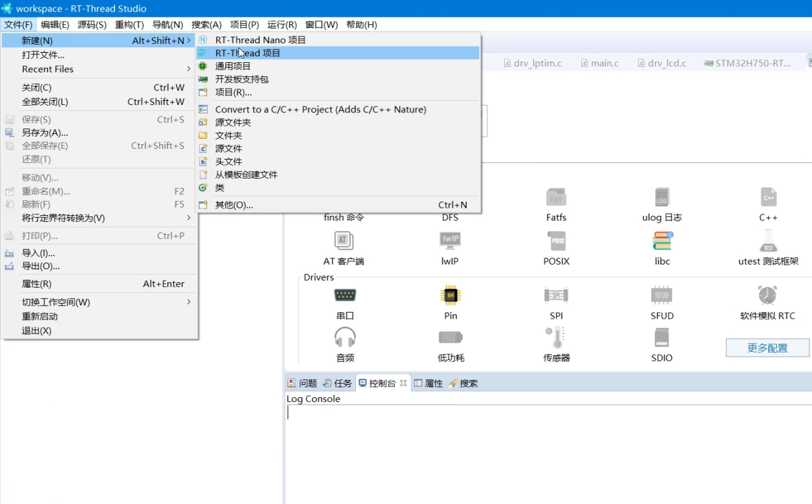Click the lwIP component icon
Image resolution: width=812 pixels, height=504 pixels.
[450, 240]
